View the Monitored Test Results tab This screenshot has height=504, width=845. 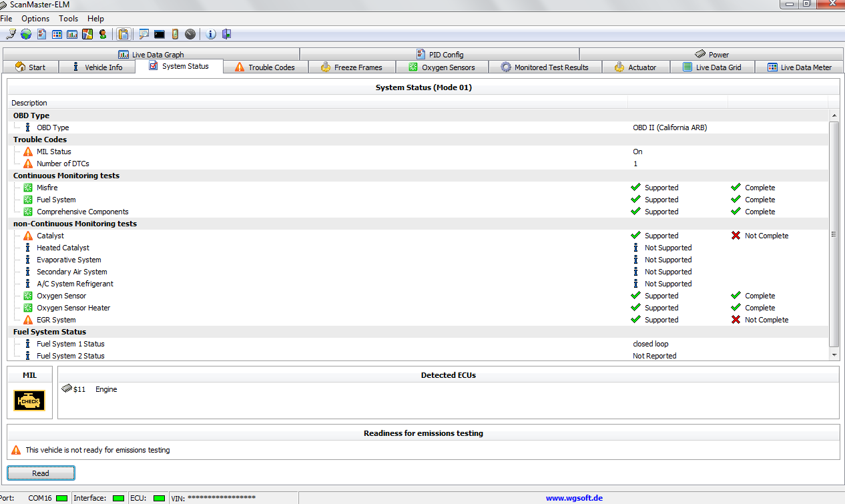click(x=545, y=67)
